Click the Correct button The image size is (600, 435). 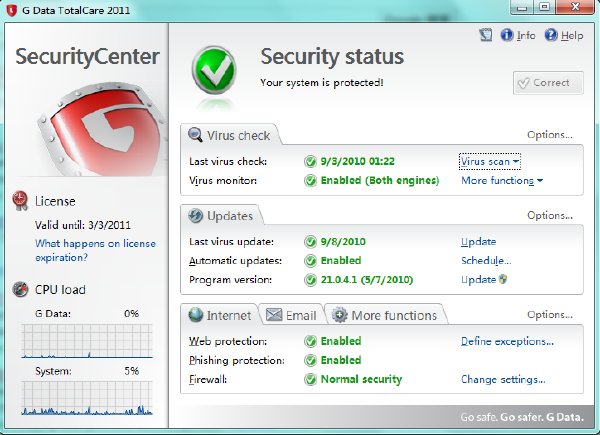(x=548, y=83)
